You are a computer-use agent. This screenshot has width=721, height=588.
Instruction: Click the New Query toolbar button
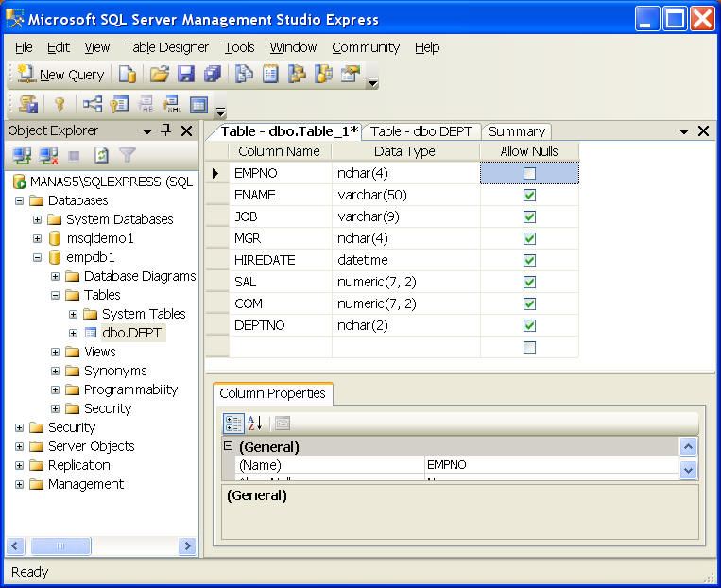60,74
